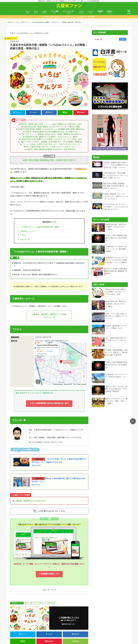Open ふるさと納税 寄附返礼品一覧 button
Image resolution: width=138 pixels, height=644 pixels.
[49, 403]
